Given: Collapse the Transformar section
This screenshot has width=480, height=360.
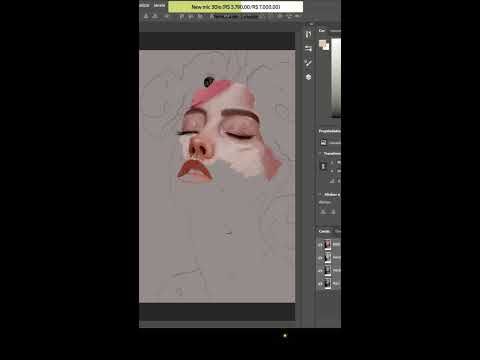Looking at the screenshot, I should (x=320, y=153).
